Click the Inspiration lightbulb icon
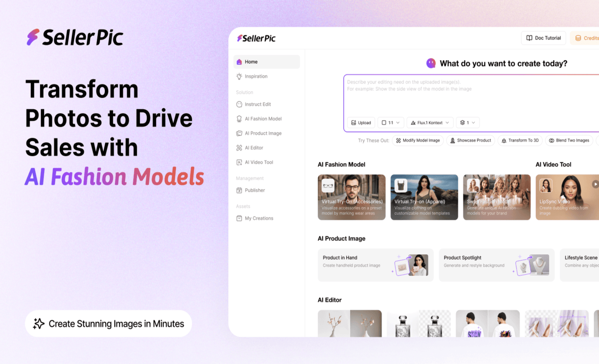Screen dimensions: 599x364 [239, 76]
